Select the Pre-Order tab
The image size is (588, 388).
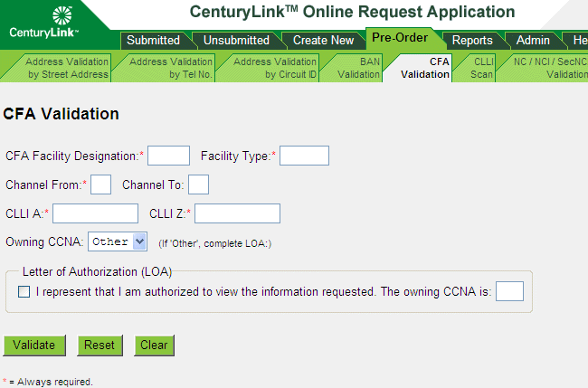399,38
